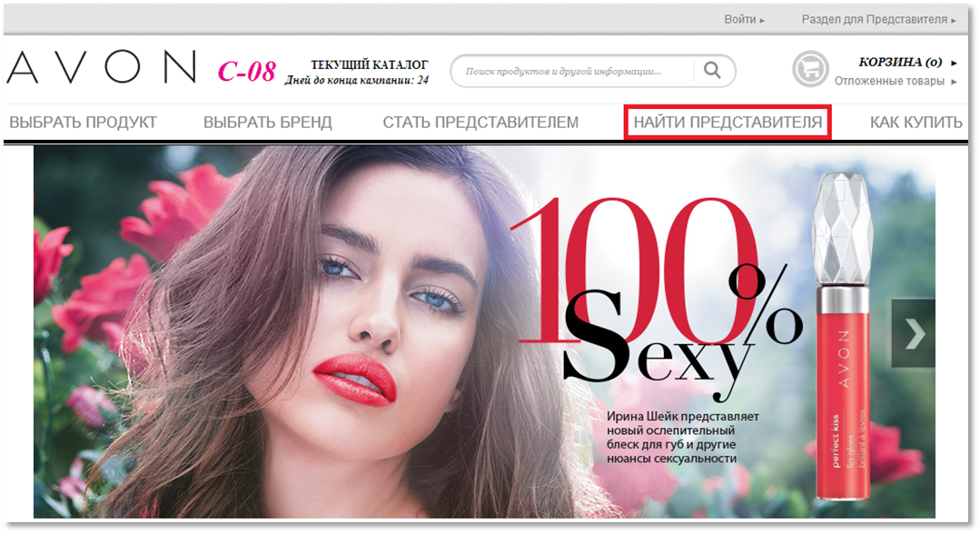This screenshot has height=534, width=980.
Task: Click the AVON logo
Action: click(101, 67)
